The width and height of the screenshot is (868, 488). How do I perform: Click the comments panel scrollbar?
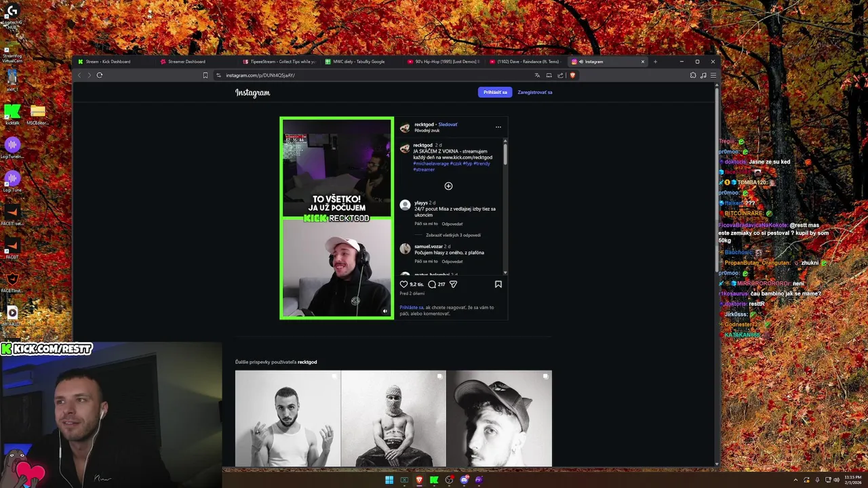[x=505, y=155]
